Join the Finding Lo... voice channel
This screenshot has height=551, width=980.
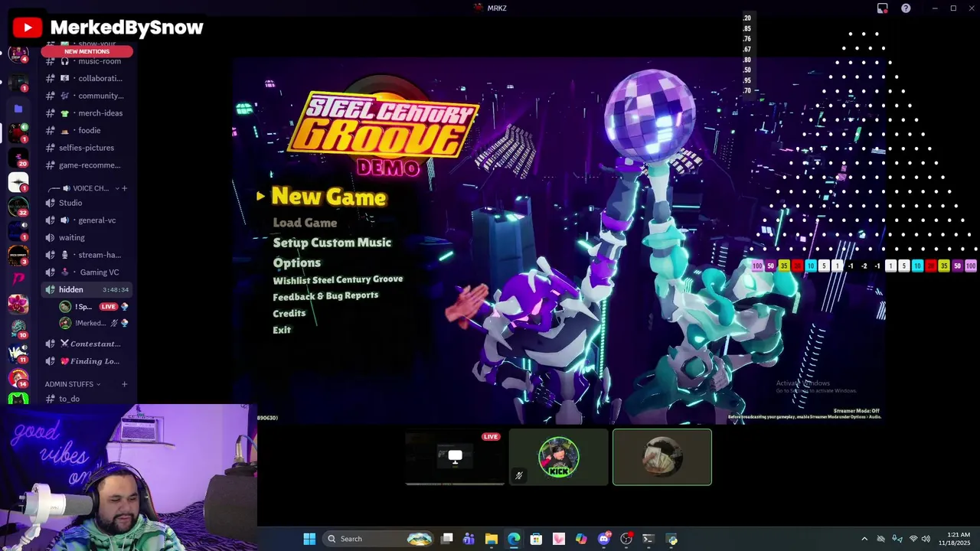coord(87,361)
